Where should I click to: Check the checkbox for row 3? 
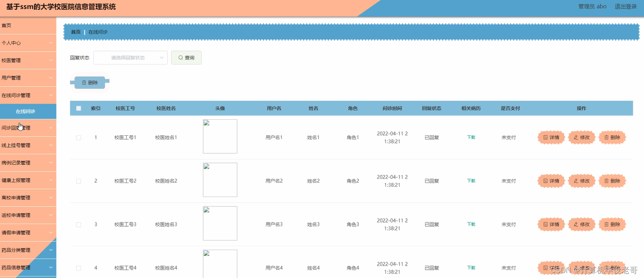pyautogui.click(x=79, y=225)
